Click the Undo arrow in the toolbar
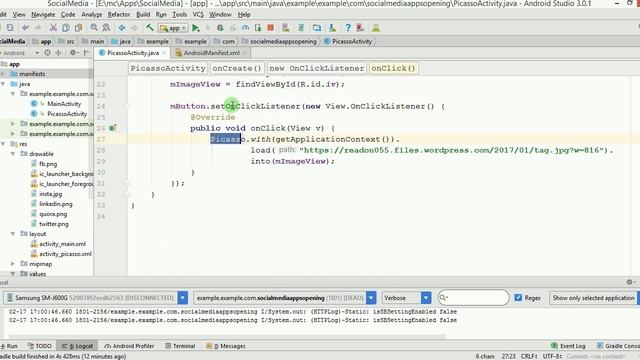 pos(25,28)
